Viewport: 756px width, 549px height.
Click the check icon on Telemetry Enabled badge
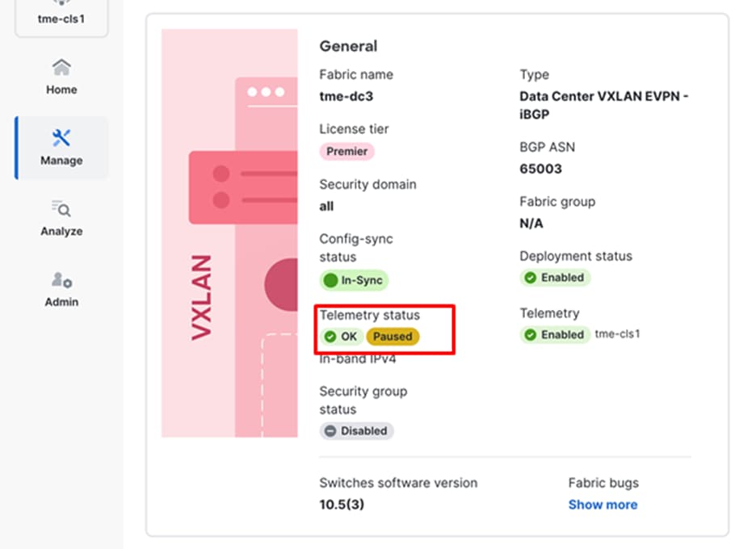click(x=532, y=335)
